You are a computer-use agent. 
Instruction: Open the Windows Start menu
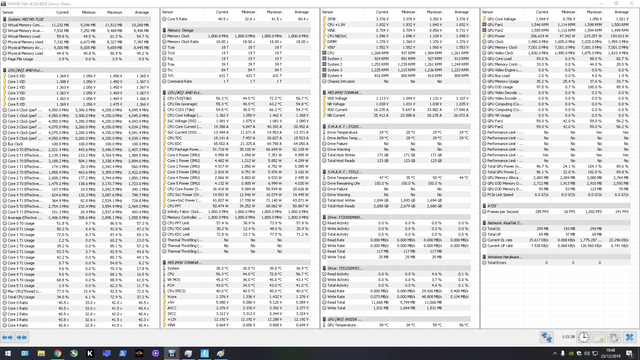pyautogui.click(x=8, y=353)
